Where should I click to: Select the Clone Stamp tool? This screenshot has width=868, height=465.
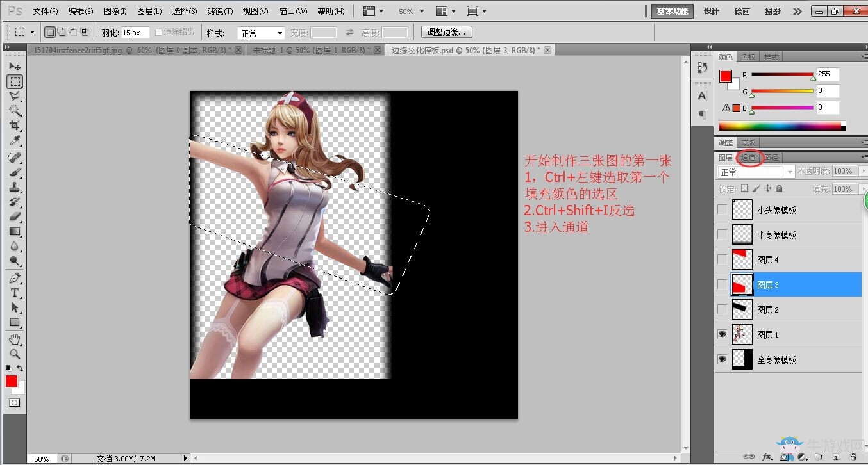[x=15, y=187]
